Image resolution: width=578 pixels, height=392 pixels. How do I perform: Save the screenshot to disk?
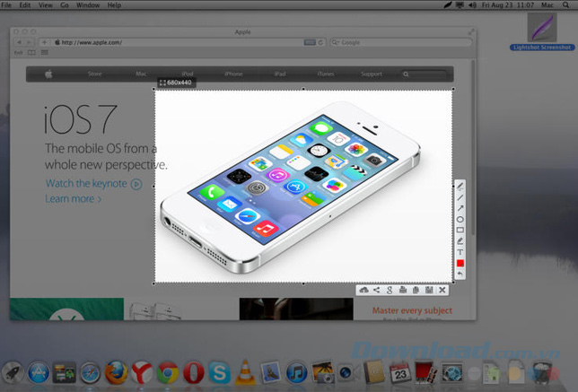tap(429, 290)
